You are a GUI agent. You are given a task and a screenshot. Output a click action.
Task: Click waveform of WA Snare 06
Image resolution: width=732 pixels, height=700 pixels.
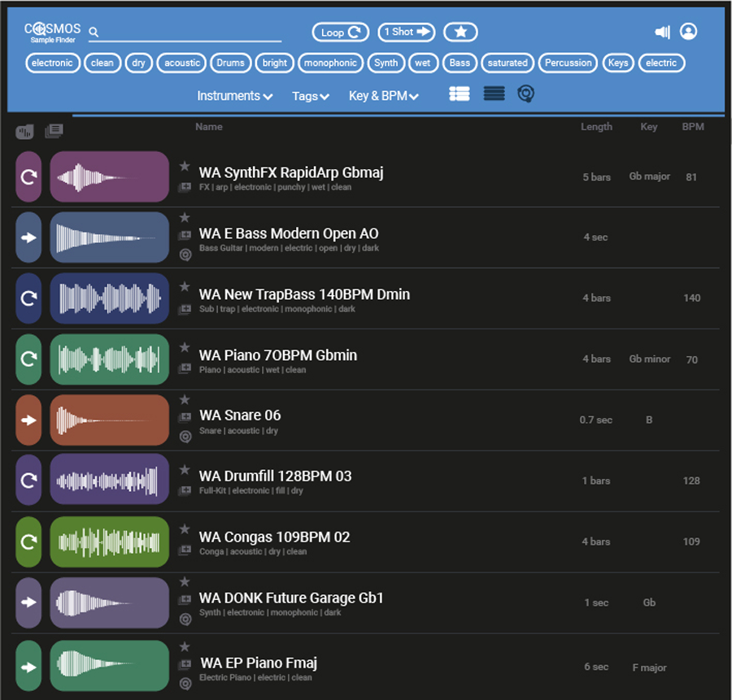click(x=109, y=420)
